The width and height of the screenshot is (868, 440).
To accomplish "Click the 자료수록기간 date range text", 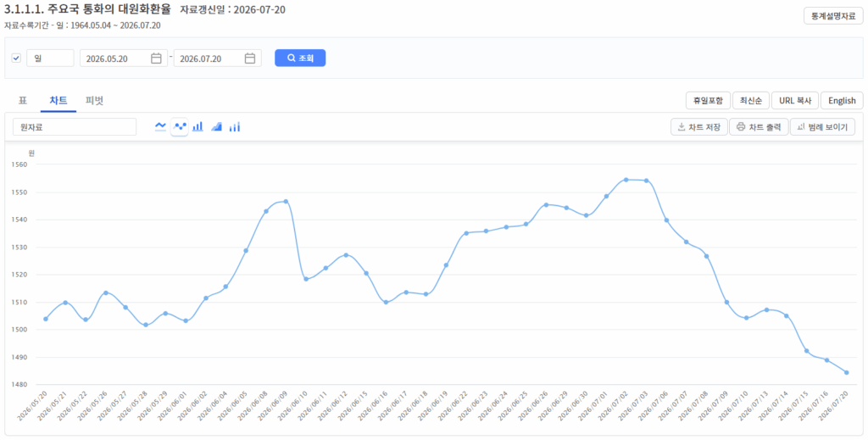I will [x=82, y=25].
